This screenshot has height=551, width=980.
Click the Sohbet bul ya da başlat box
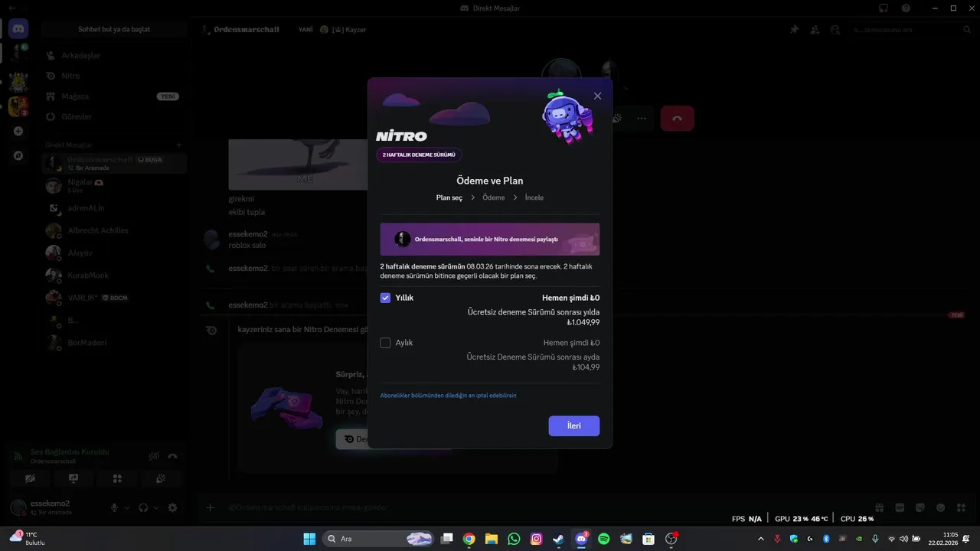[x=114, y=29]
